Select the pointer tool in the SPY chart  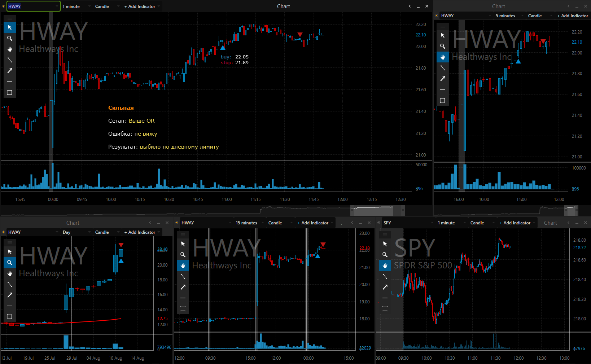coord(385,244)
